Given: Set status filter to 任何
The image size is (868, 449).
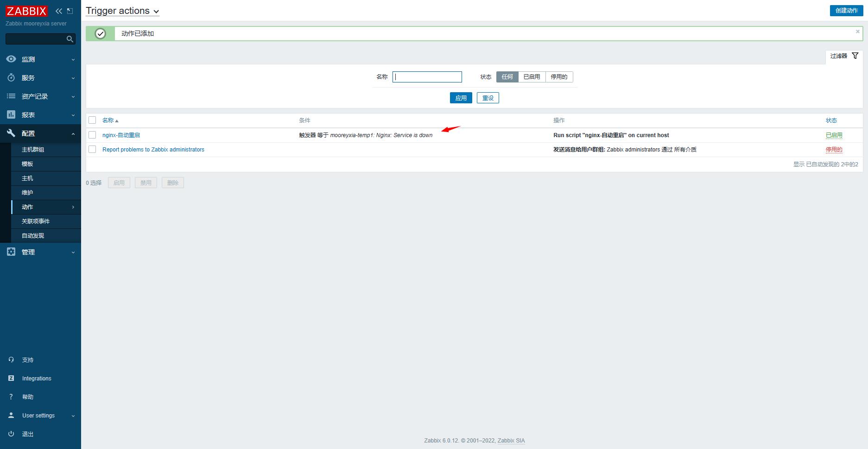Looking at the screenshot, I should click(507, 77).
